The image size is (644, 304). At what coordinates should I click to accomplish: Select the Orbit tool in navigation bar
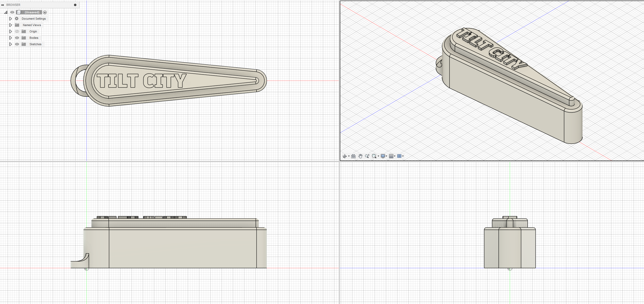(345, 156)
